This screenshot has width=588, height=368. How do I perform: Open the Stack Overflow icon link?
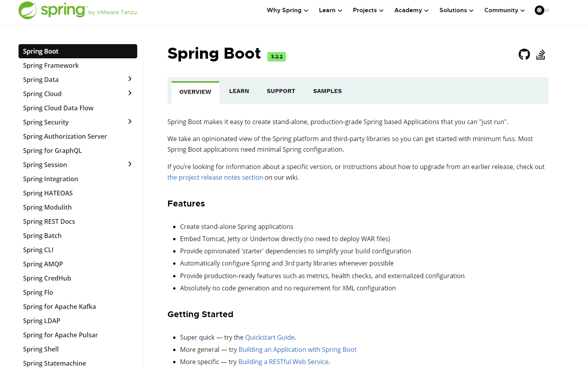[541, 54]
